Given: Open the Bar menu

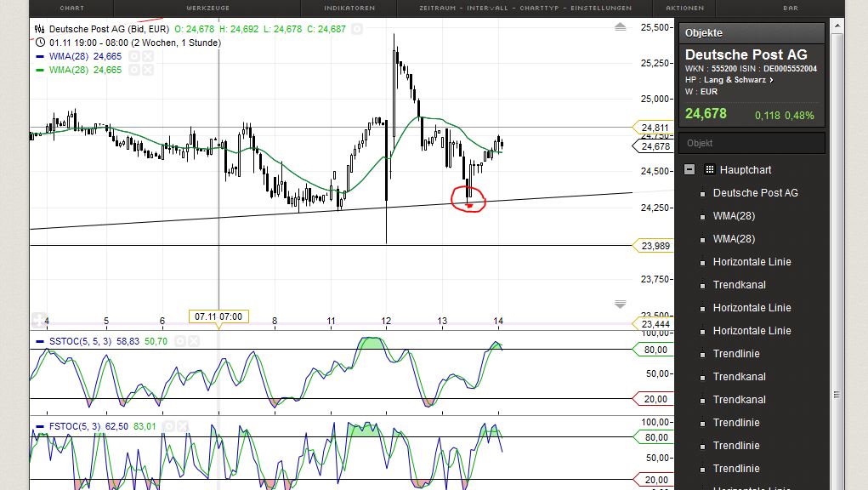Looking at the screenshot, I should [791, 8].
